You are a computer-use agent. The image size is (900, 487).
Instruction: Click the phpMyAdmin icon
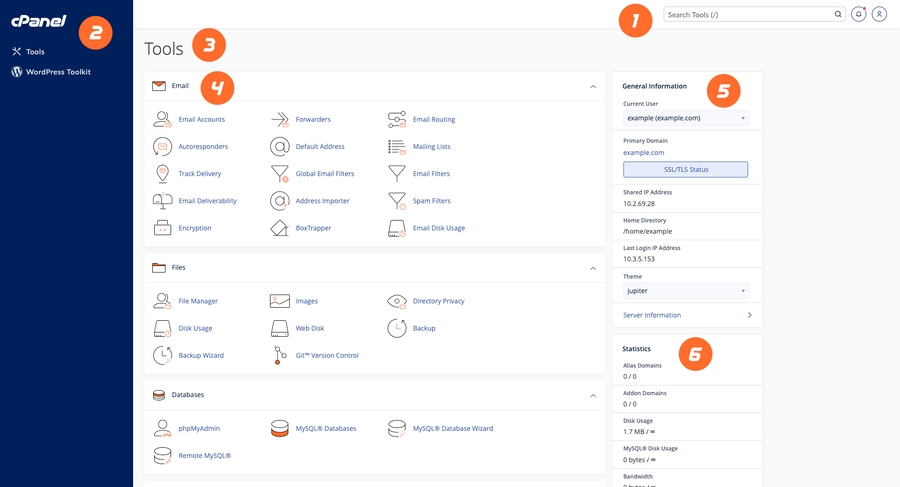[162, 428]
